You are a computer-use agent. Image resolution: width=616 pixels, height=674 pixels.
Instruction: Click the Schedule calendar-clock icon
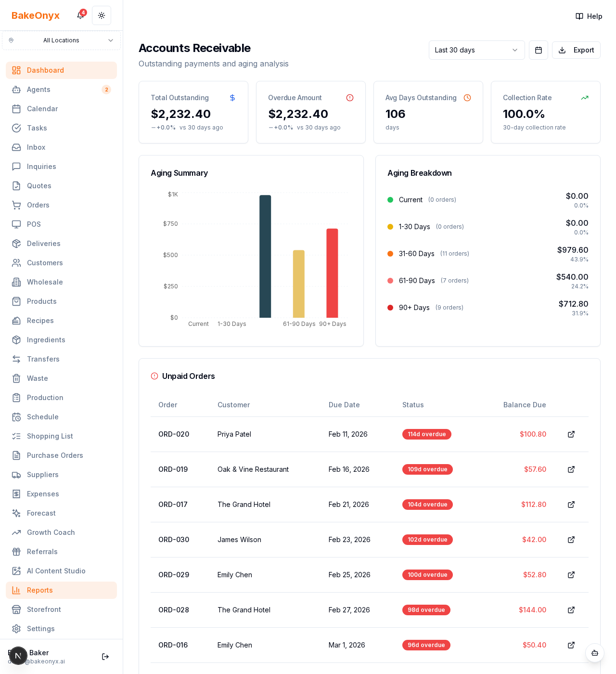pos(16,417)
